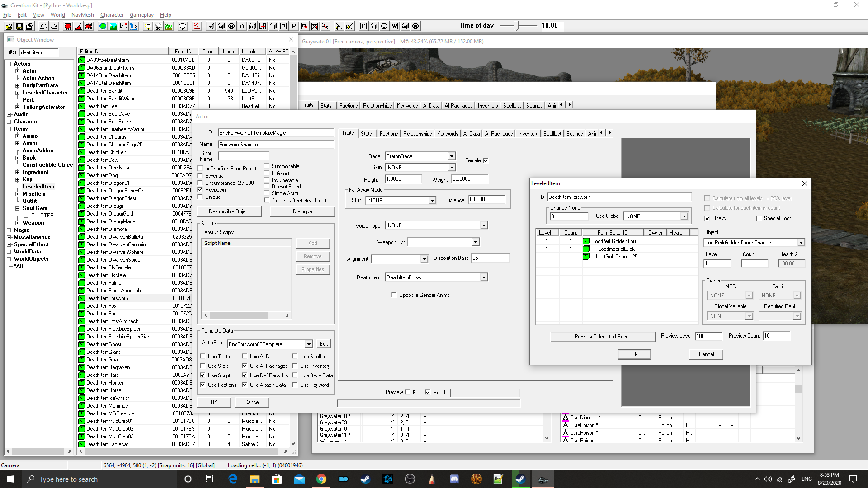Click the Open file toolbar icon
868x488 pixels.
coord(9,26)
